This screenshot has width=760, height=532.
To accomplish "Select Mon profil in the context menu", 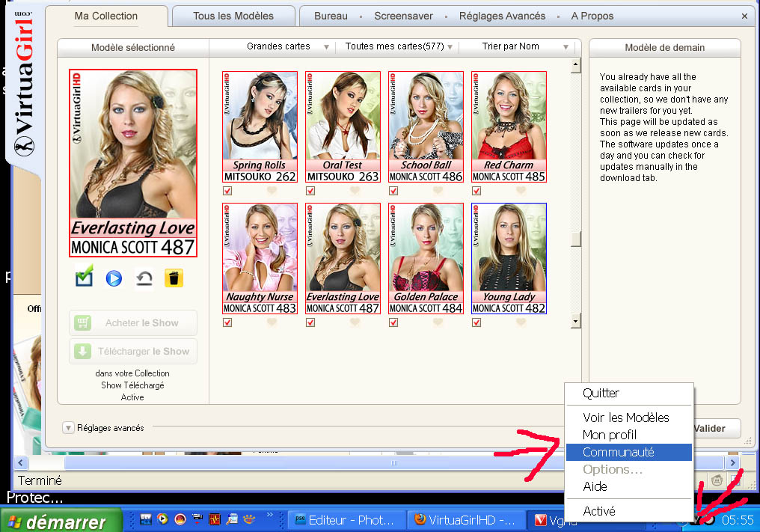I will tap(610, 435).
